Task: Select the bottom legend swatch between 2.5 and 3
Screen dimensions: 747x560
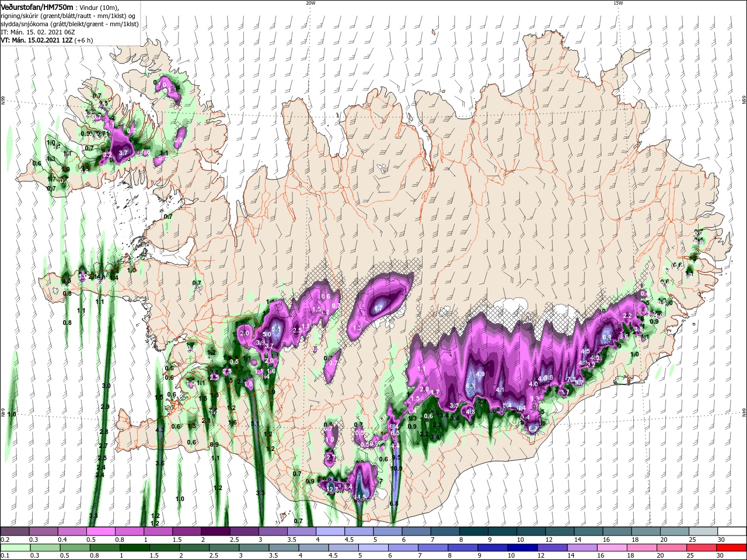Action: click(224, 548)
